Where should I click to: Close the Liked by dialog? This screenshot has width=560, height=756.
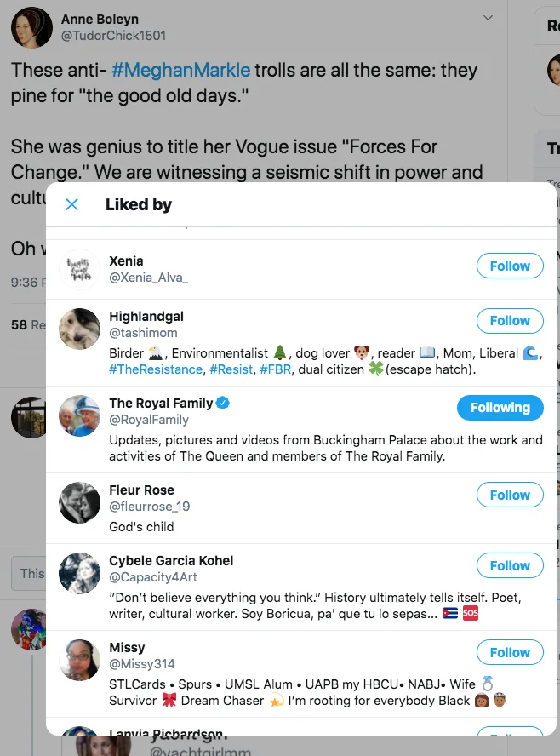72,204
